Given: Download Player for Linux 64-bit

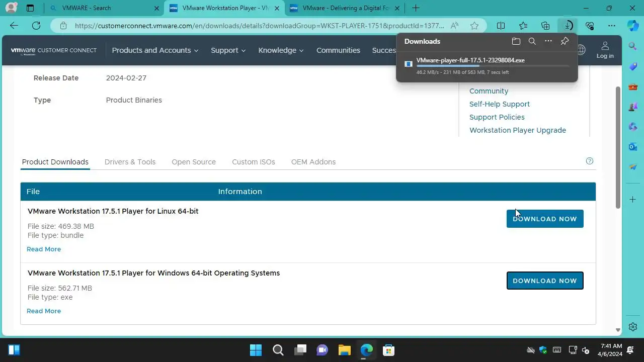Looking at the screenshot, I should click(x=545, y=219).
